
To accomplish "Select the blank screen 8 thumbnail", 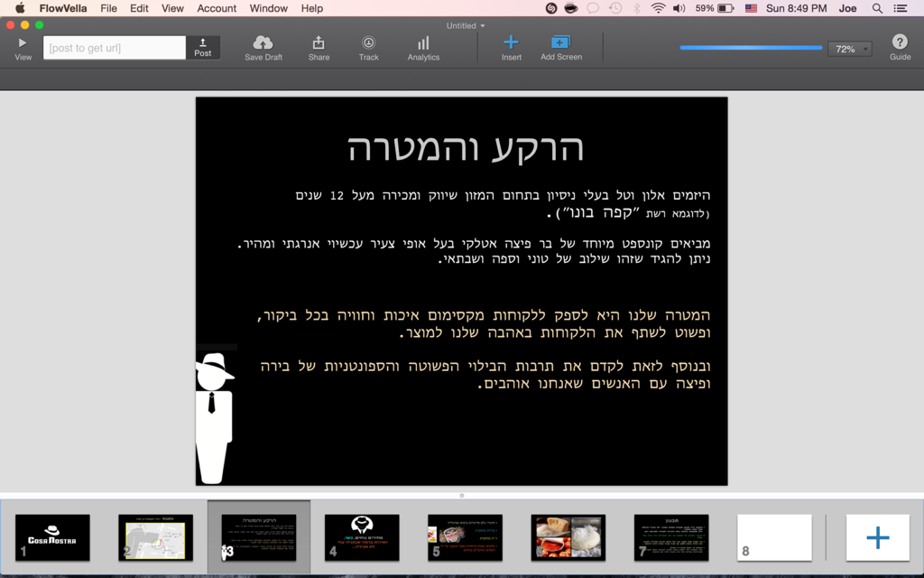I will point(774,537).
